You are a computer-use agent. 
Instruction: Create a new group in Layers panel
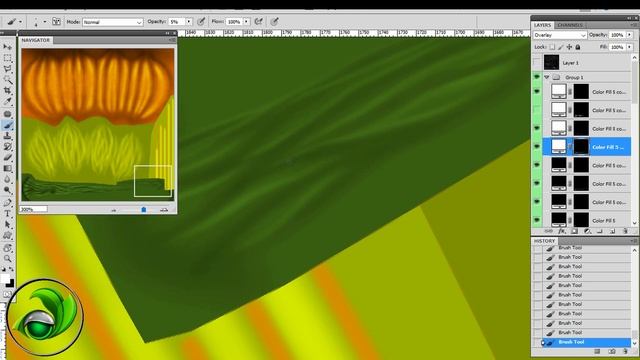coord(600,231)
